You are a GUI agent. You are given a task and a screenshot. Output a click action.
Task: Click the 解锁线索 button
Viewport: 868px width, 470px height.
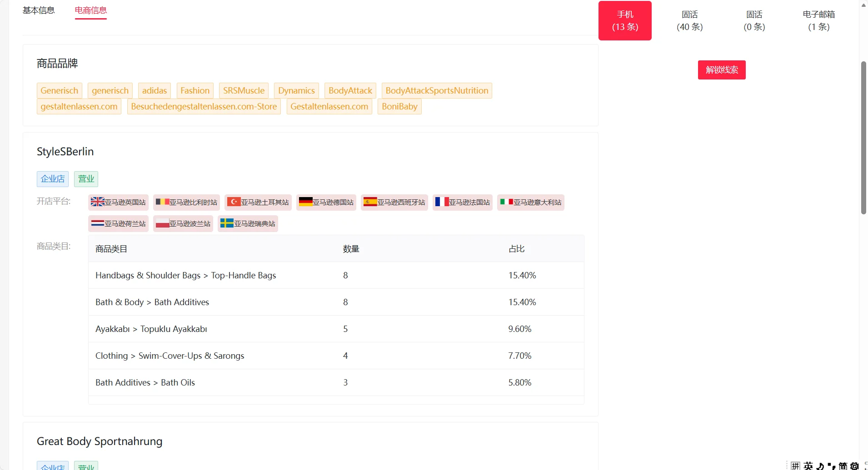coord(722,70)
